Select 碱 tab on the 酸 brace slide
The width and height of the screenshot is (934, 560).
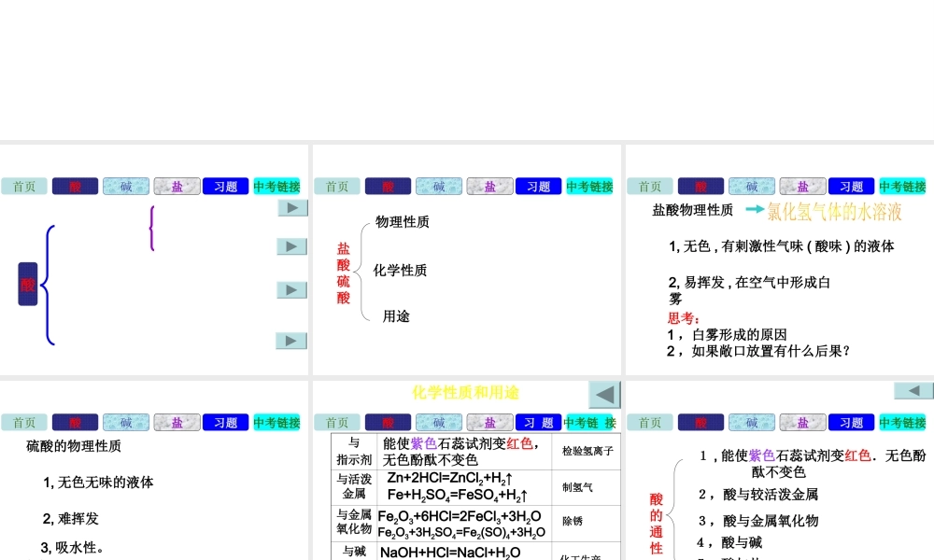pyautogui.click(x=126, y=187)
